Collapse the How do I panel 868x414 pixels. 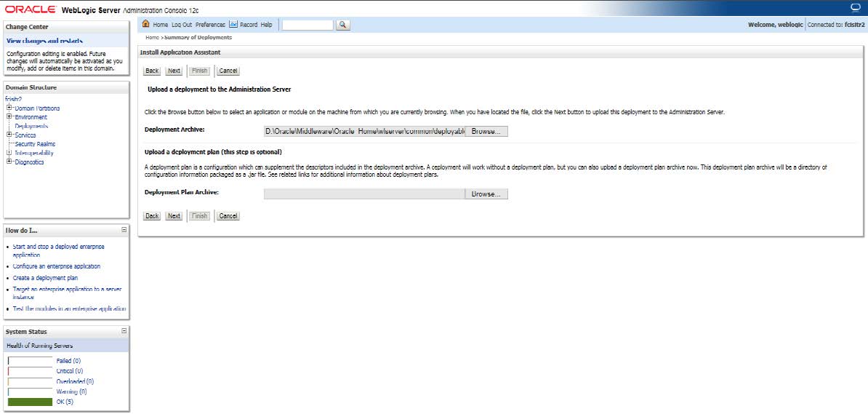124,229
